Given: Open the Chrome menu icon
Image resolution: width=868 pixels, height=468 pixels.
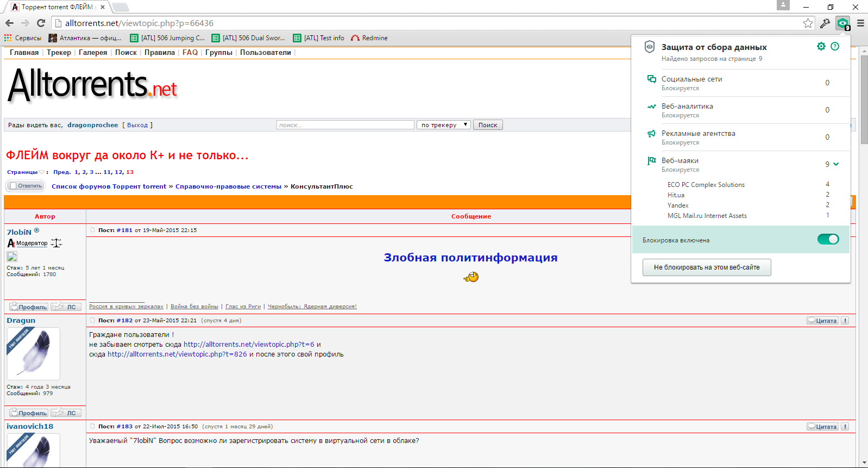Looking at the screenshot, I should pyautogui.click(x=860, y=23).
